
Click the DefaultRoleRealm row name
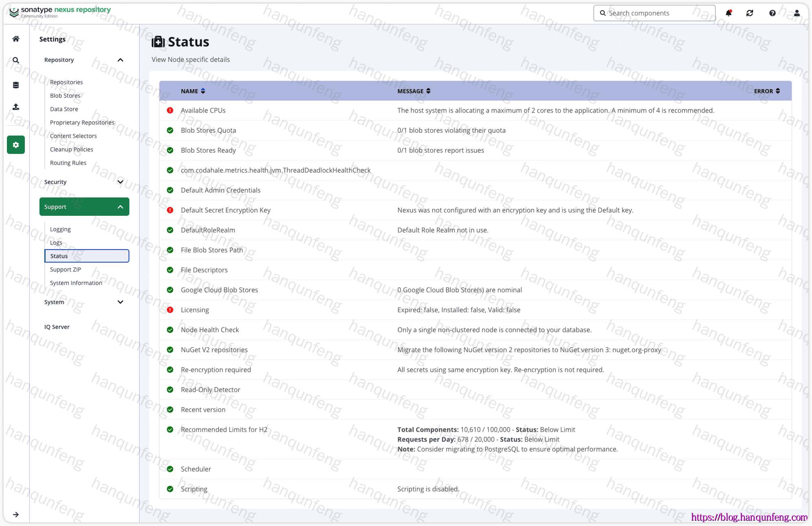click(208, 230)
